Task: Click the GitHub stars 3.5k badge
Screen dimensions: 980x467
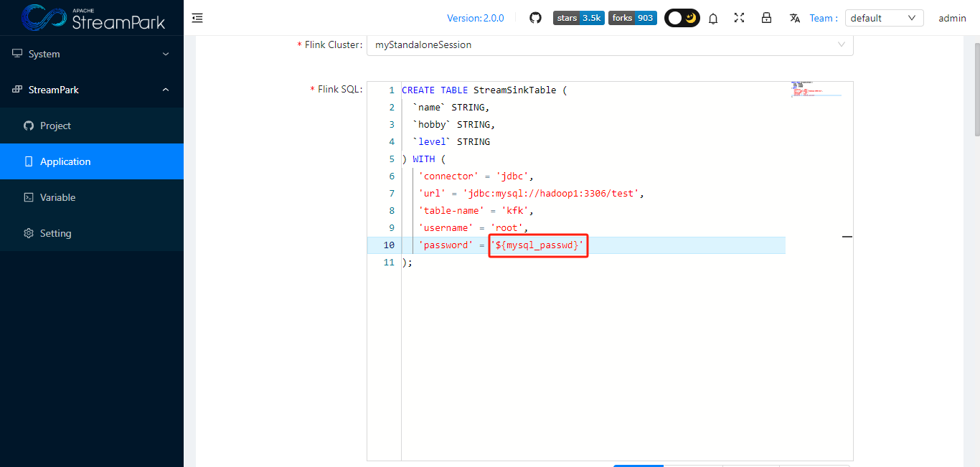Action: [578, 18]
